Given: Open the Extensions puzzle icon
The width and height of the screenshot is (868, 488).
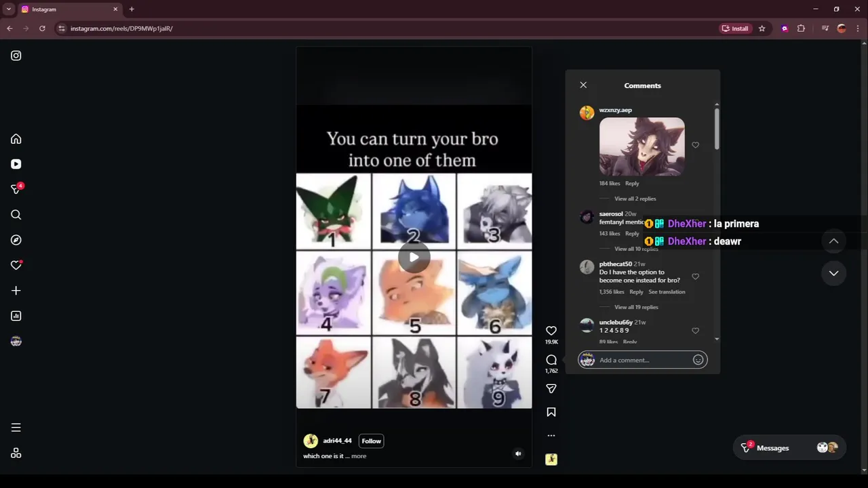Looking at the screenshot, I should coord(801,28).
